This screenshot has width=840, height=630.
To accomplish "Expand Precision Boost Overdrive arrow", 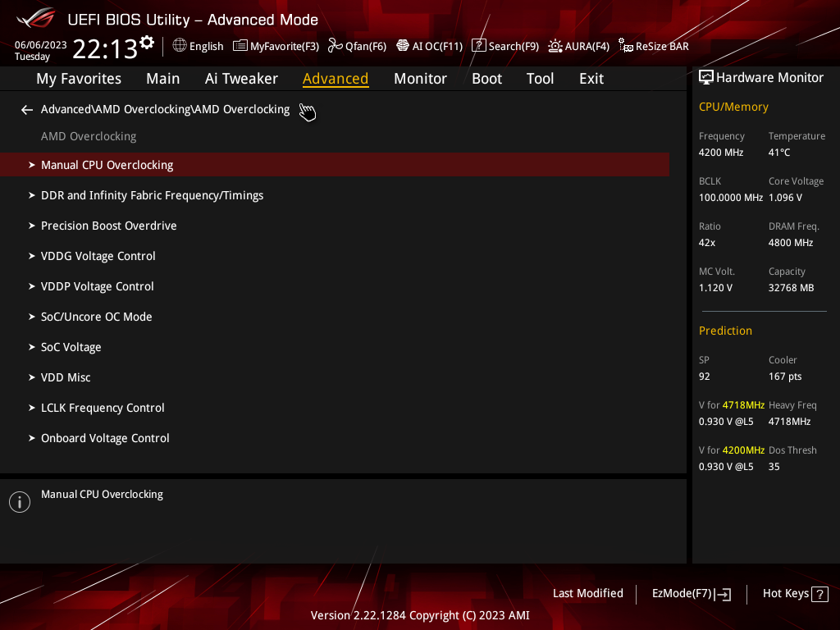I will (x=32, y=226).
